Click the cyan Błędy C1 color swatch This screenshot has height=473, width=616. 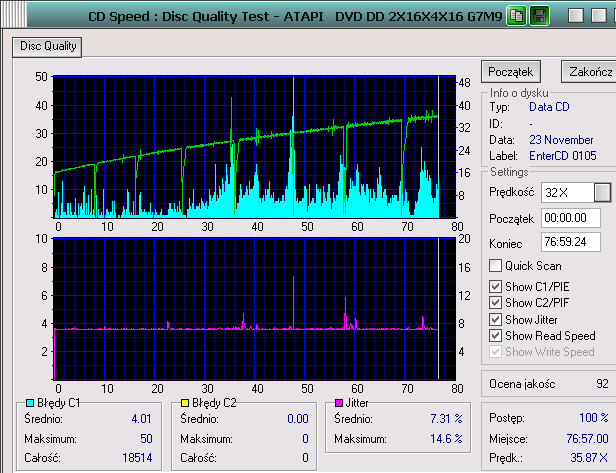(x=30, y=403)
